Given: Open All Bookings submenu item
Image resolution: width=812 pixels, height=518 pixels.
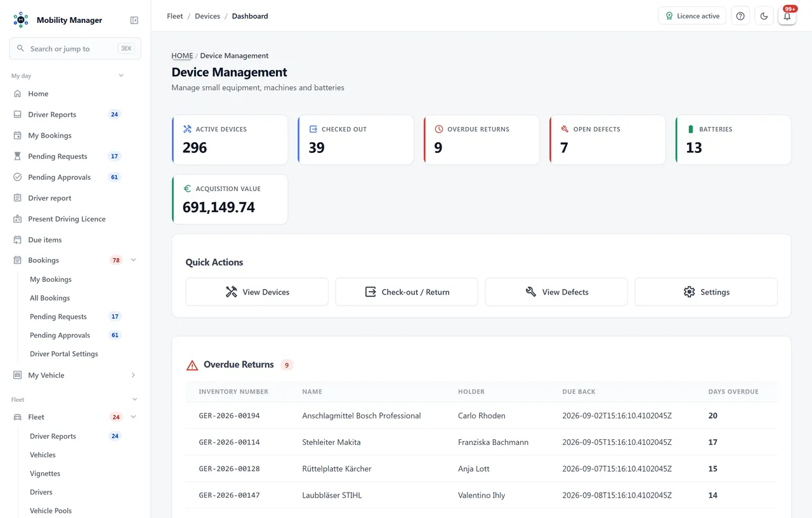Looking at the screenshot, I should (x=50, y=298).
